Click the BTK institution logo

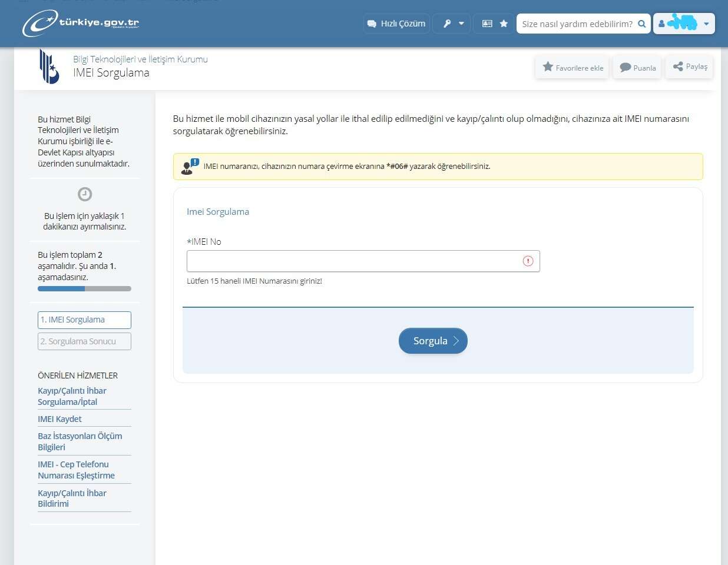pos(49,66)
